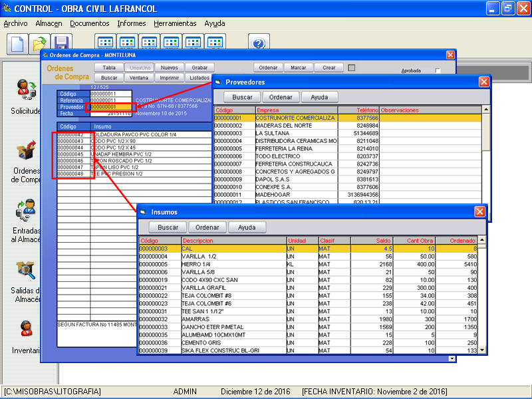
Task: Click the Marcar button
Action: tap(299, 68)
